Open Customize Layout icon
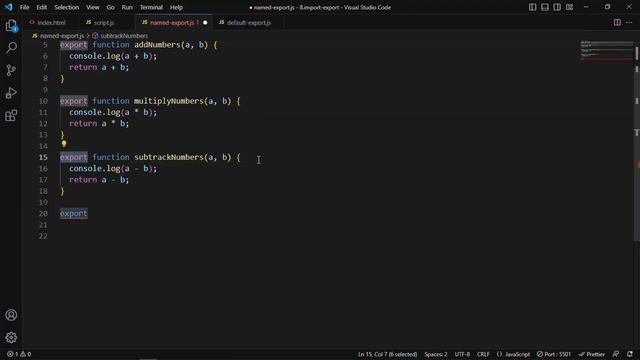The image size is (640, 360). [x=569, y=7]
